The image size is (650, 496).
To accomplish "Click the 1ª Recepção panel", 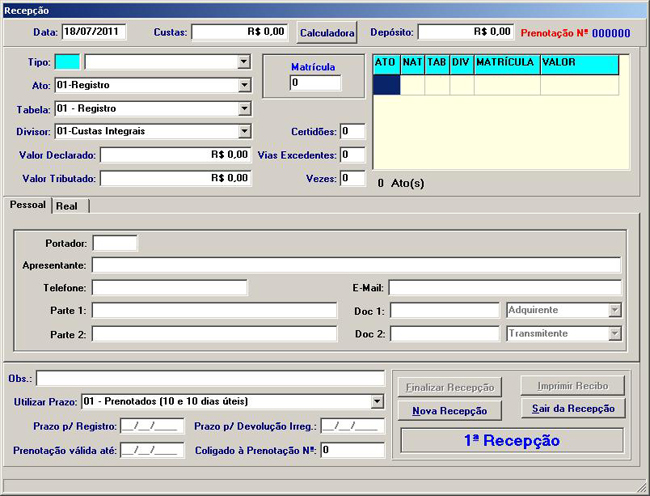I will [512, 440].
